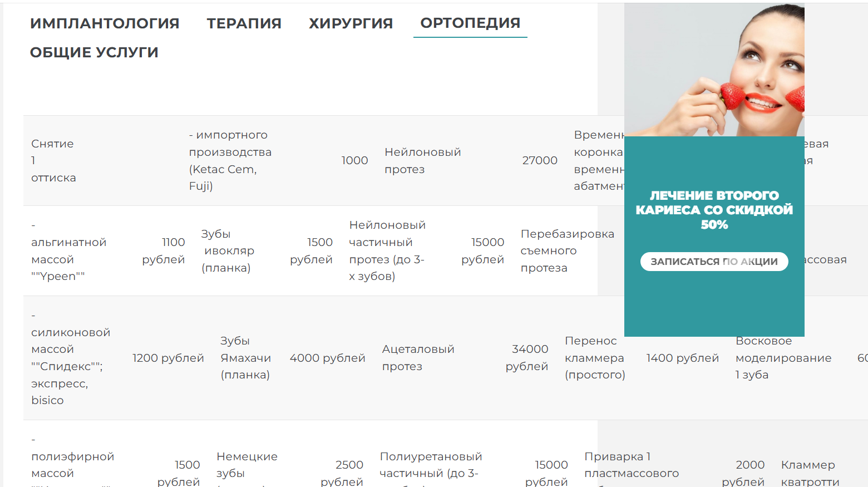Click the '15000 рублей' price next to Нейлоновый частичный
This screenshot has width=868, height=487.
(x=482, y=250)
